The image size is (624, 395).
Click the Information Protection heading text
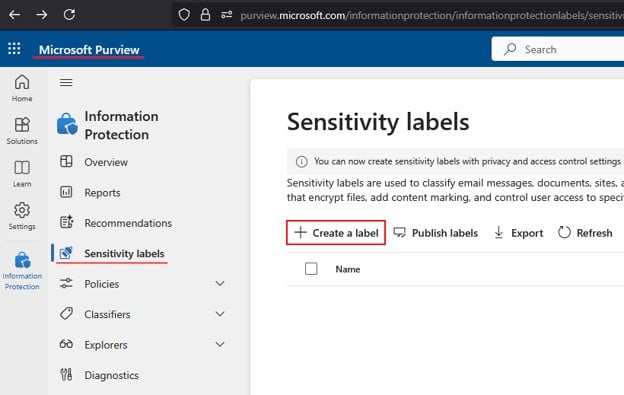click(121, 125)
